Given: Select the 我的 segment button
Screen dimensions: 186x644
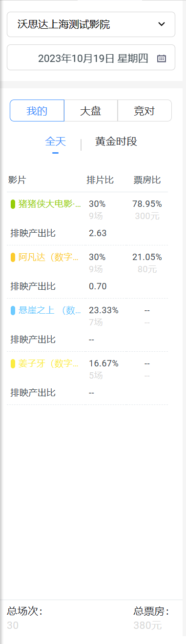Looking at the screenshot, I should [37, 111].
